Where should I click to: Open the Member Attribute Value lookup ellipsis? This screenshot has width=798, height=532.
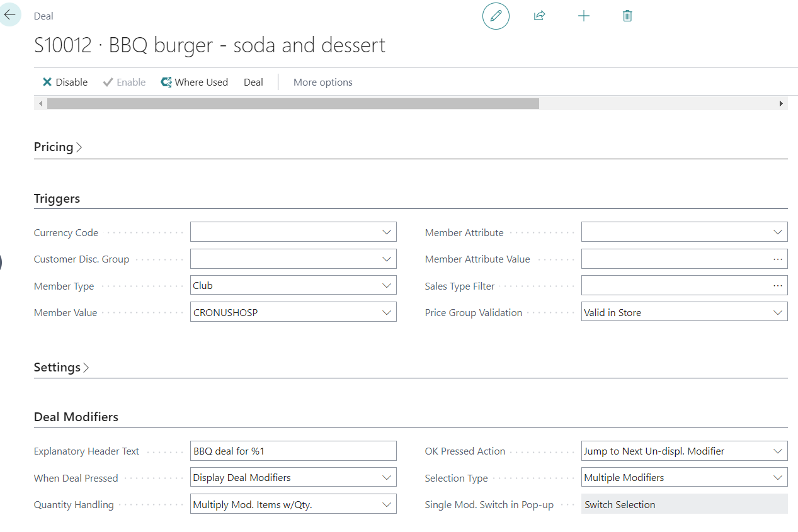pos(777,259)
